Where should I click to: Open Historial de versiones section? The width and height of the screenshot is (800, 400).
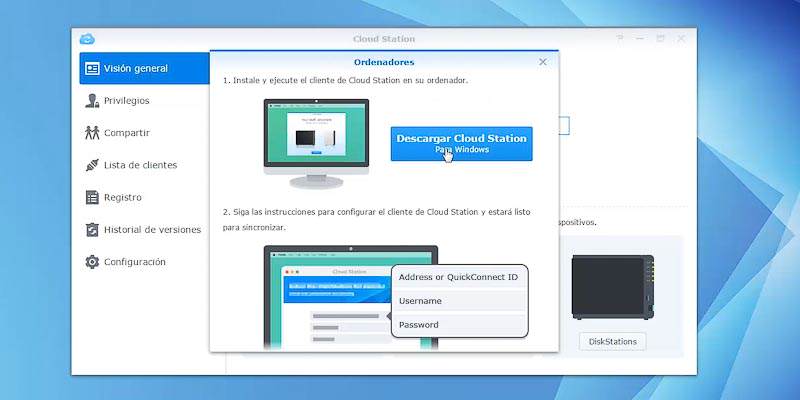pos(144,230)
